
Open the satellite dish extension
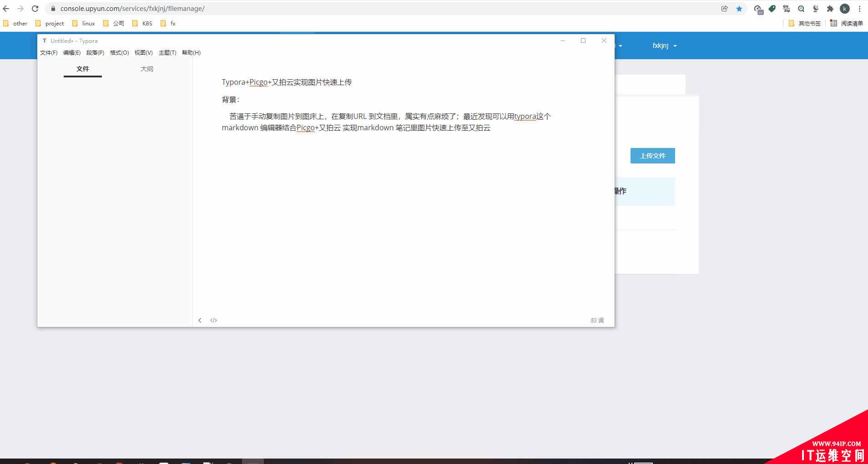816,9
